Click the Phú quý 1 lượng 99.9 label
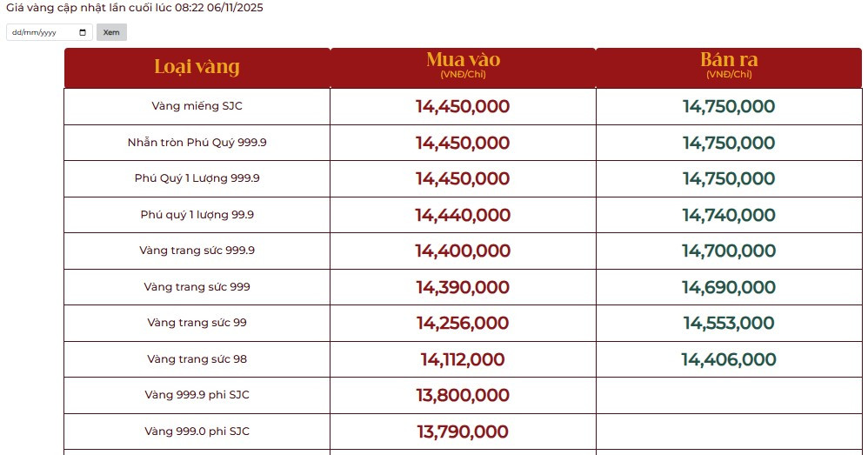 (197, 215)
